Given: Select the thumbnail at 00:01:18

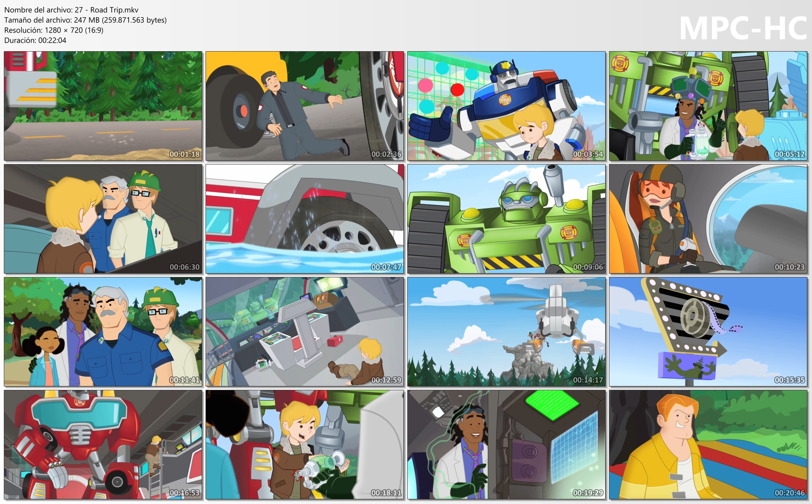Looking at the screenshot, I should [103, 106].
